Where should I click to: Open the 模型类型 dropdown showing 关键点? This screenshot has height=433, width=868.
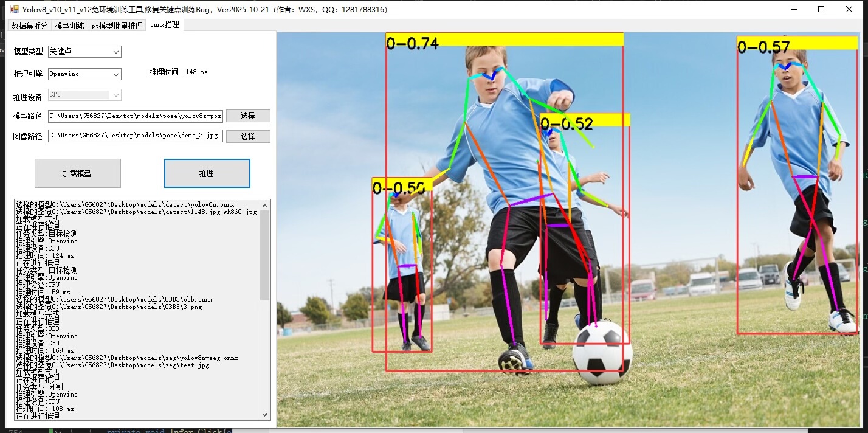pyautogui.click(x=84, y=52)
